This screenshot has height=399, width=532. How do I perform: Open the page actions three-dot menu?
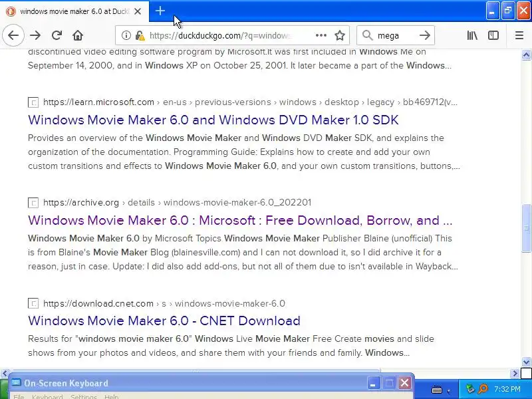[321, 35]
